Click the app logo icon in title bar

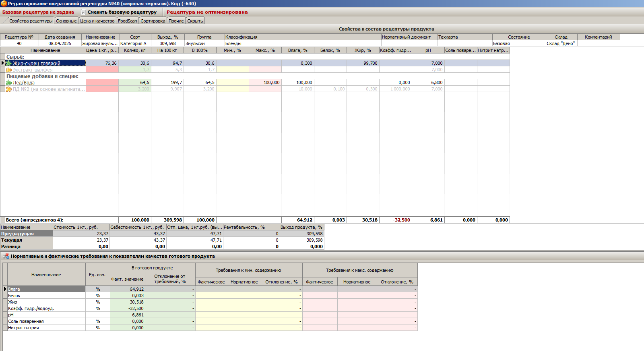pos(4,4)
